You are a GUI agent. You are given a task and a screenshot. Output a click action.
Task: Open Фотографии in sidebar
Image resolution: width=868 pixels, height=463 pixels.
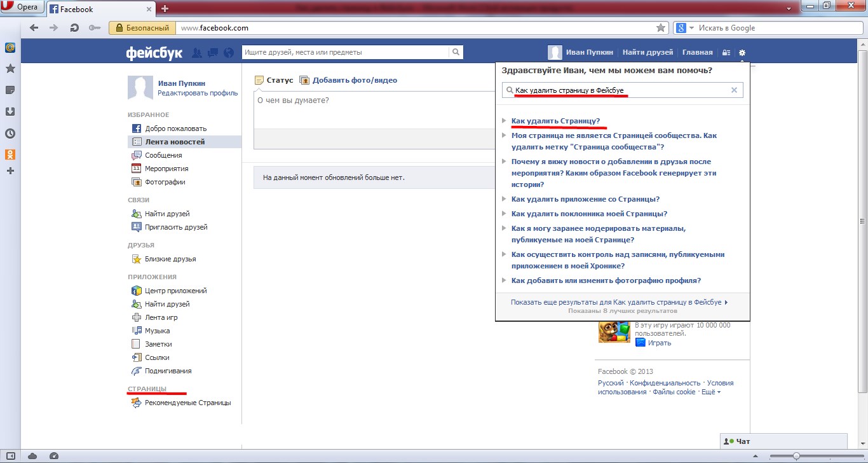click(x=158, y=182)
